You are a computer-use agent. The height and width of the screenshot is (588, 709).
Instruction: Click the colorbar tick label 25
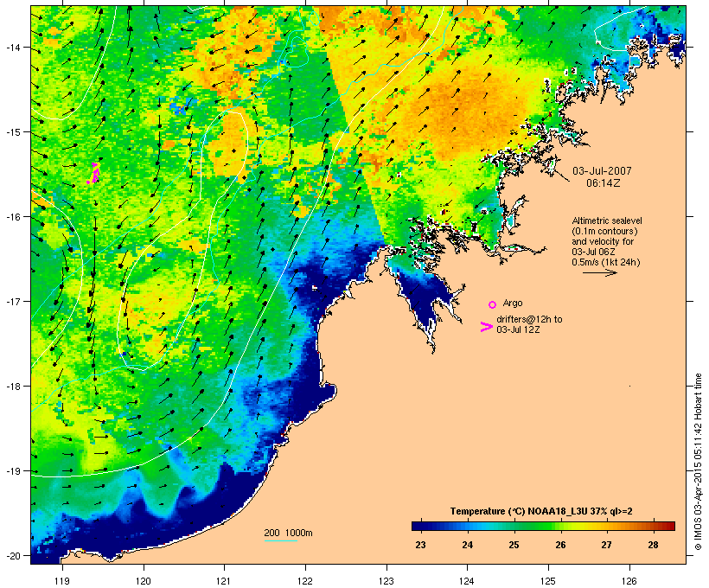[514, 545]
